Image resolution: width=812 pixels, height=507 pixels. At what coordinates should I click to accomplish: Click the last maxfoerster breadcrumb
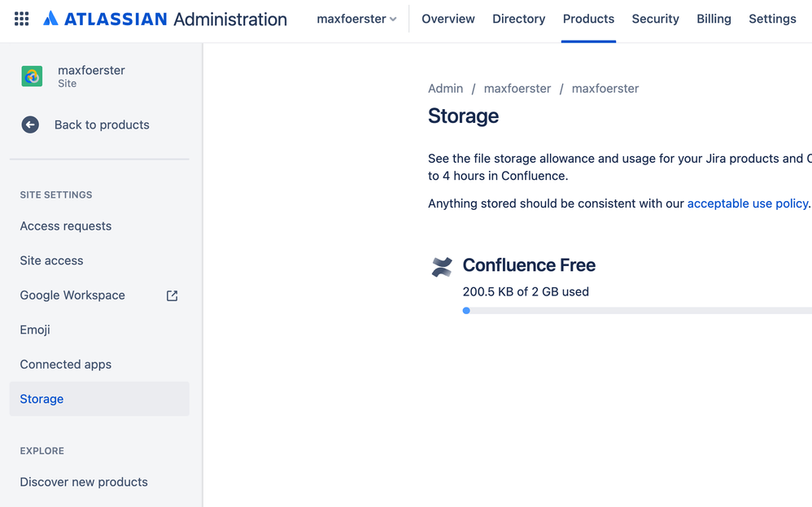click(605, 89)
